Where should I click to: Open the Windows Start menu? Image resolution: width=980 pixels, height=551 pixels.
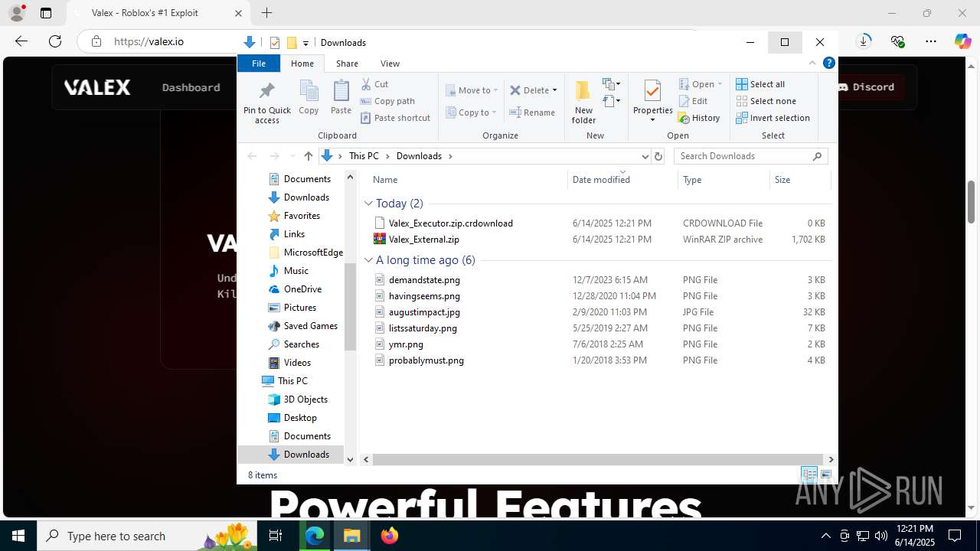click(x=18, y=536)
